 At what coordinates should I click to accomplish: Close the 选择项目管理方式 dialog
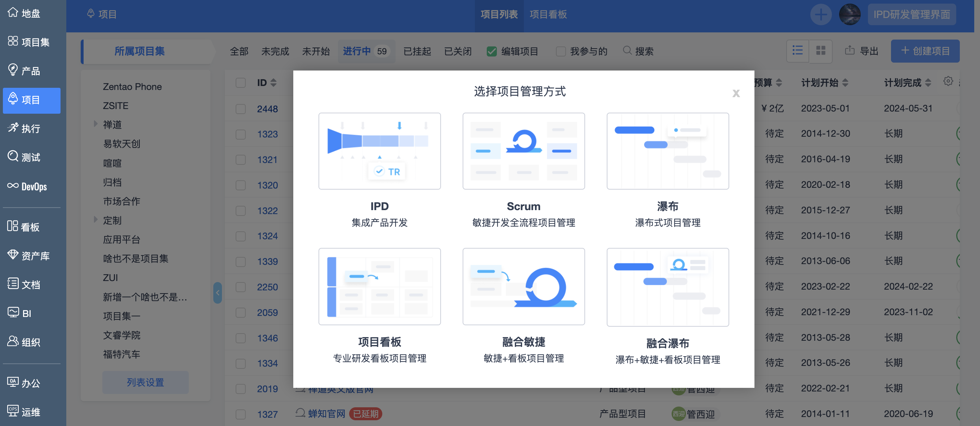pos(736,93)
